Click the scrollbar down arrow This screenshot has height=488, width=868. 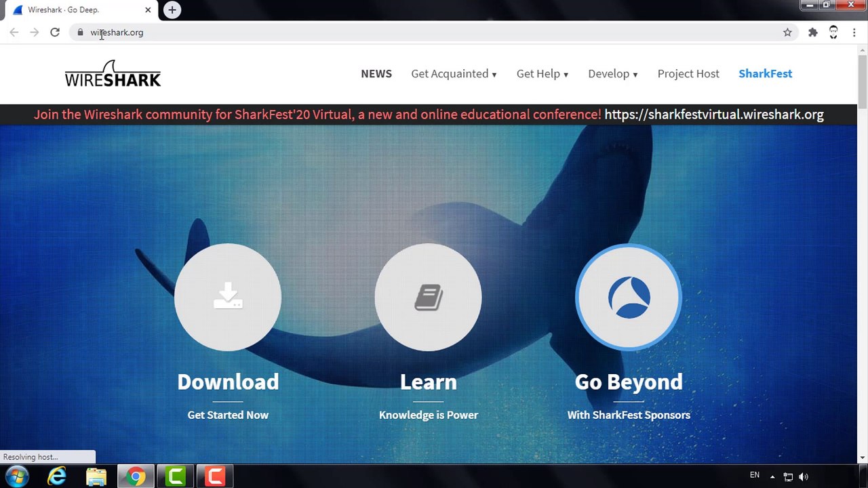(863, 458)
